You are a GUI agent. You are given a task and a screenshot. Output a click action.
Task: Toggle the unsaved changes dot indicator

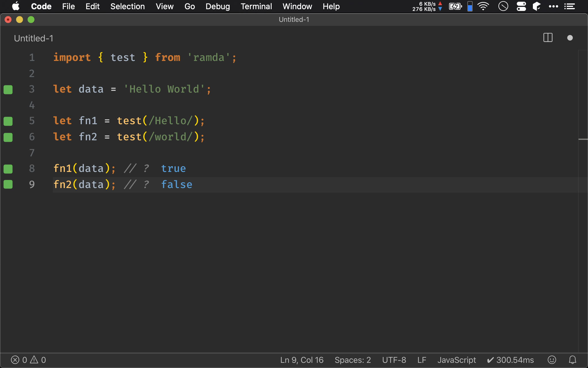tap(570, 38)
